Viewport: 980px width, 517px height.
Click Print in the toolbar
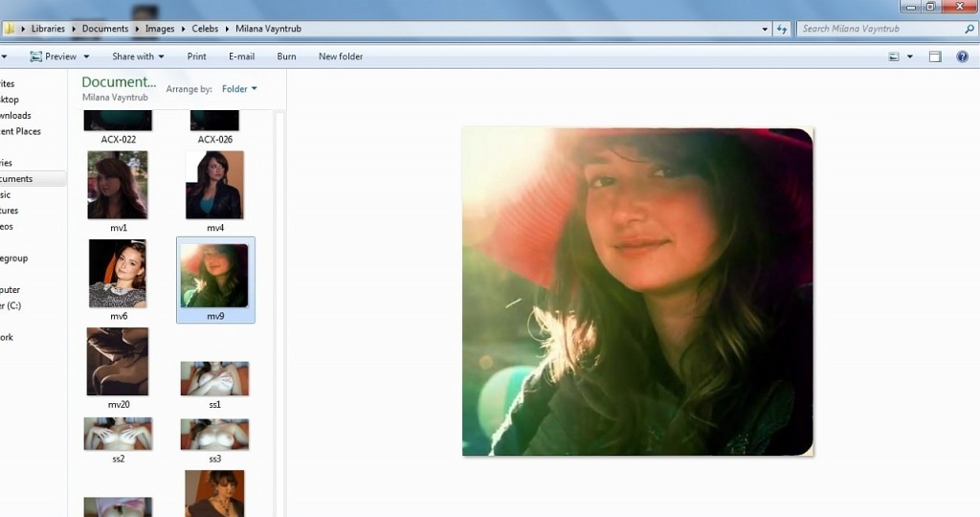point(196,56)
